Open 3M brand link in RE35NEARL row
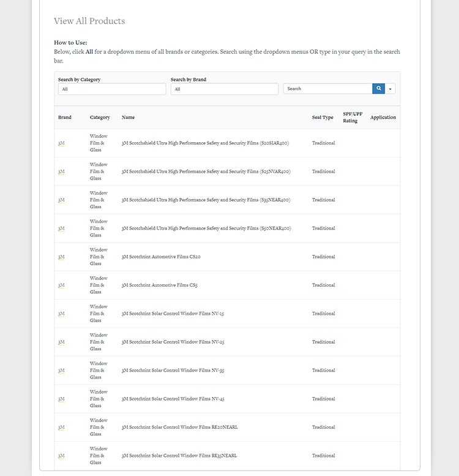Screen dimensions: 459x476 coord(61,456)
